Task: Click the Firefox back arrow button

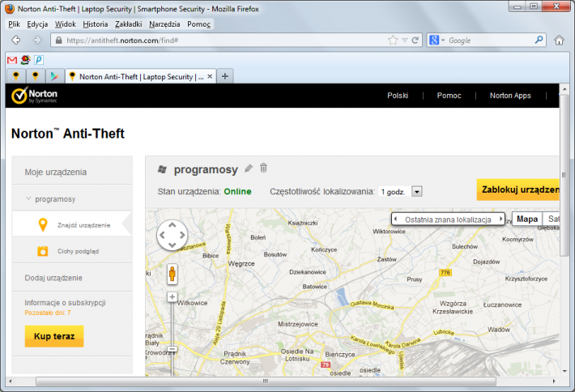Action: point(16,40)
